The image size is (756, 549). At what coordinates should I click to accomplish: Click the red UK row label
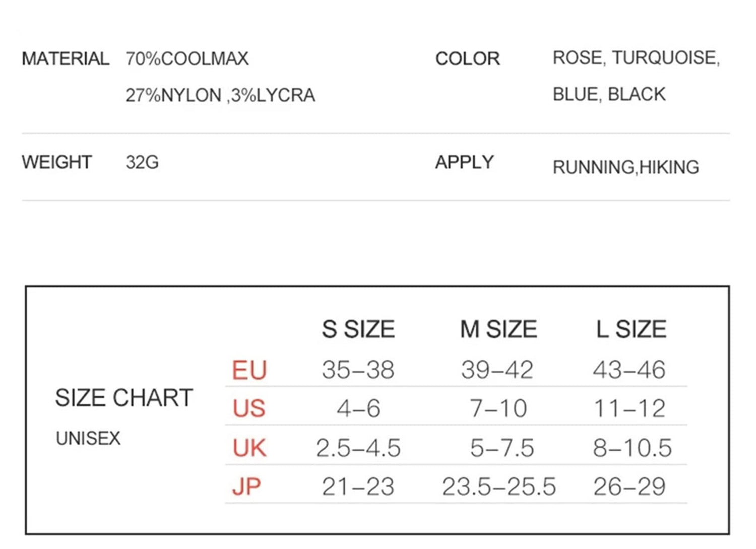(249, 448)
